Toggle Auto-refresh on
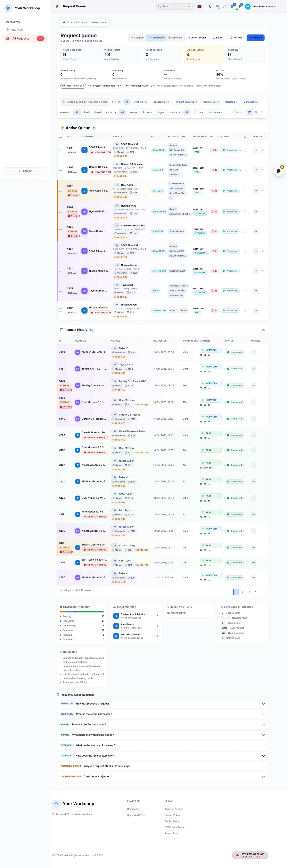This screenshot has width=287, height=868. point(197,38)
